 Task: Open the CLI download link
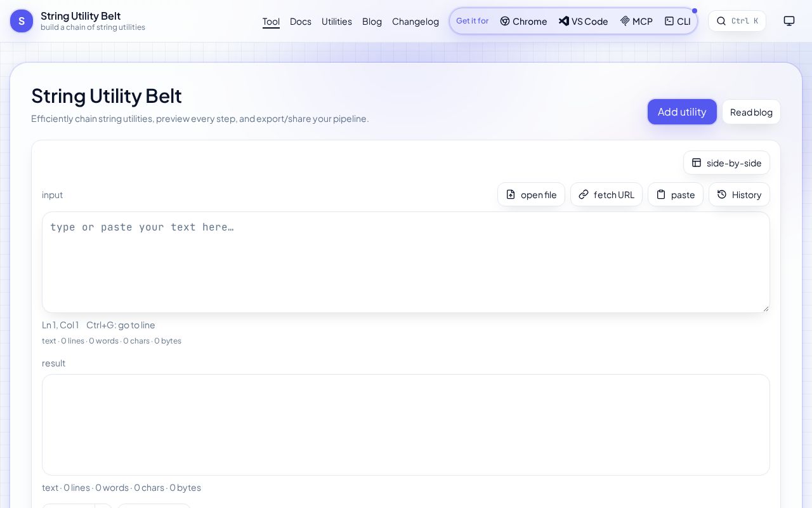678,21
